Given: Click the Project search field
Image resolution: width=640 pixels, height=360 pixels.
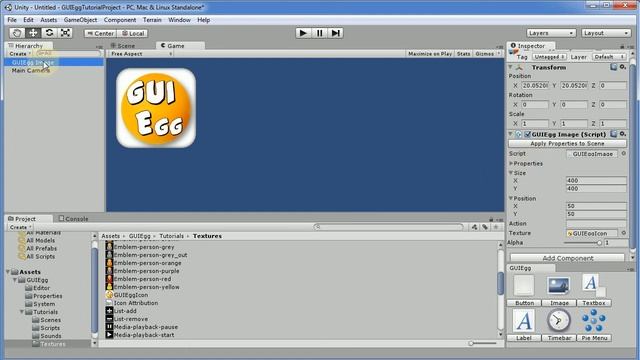Looking at the screenshot, I should click(x=389, y=227).
